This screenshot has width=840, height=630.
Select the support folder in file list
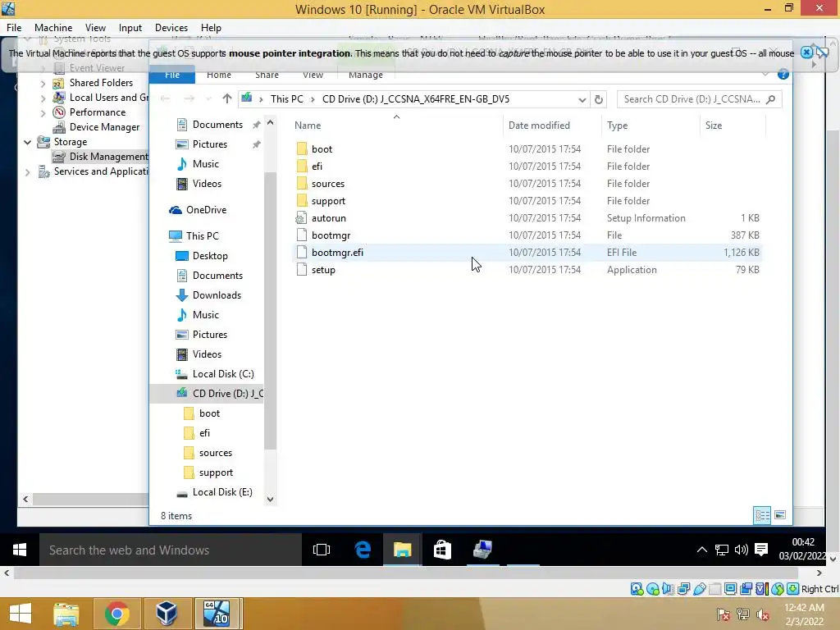tap(328, 201)
